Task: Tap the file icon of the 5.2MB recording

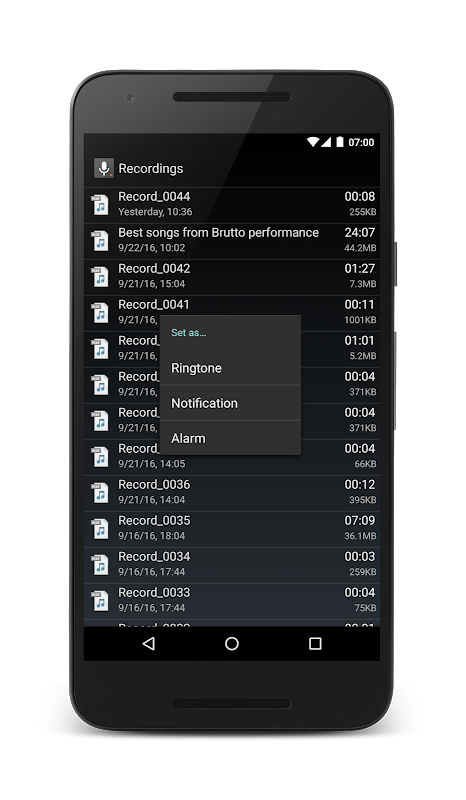Action: click(x=100, y=348)
